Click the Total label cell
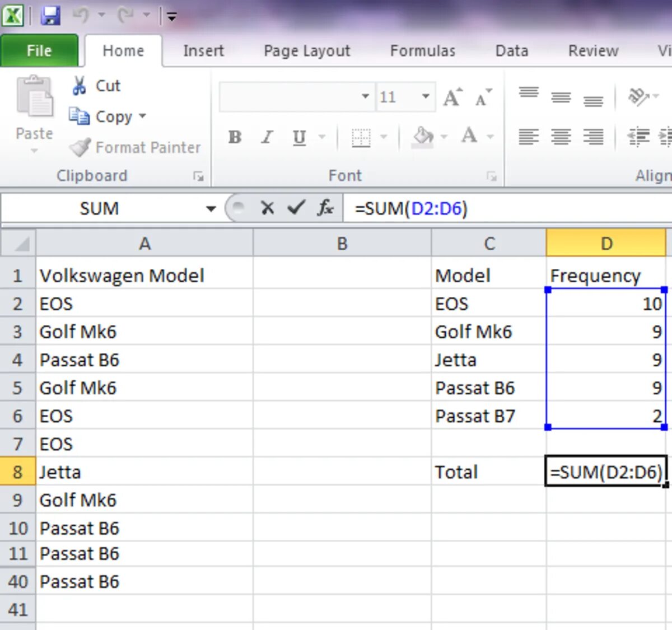This screenshot has height=630, width=672. pos(489,472)
